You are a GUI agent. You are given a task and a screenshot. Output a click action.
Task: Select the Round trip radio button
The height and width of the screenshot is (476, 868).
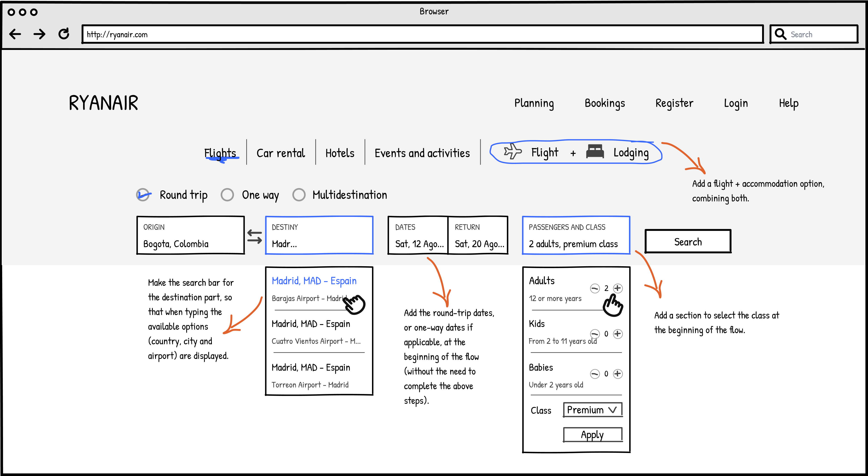tap(143, 195)
